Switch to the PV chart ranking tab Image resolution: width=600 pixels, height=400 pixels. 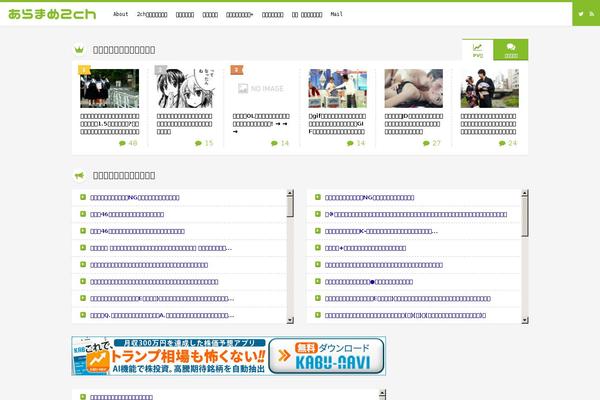click(x=478, y=50)
